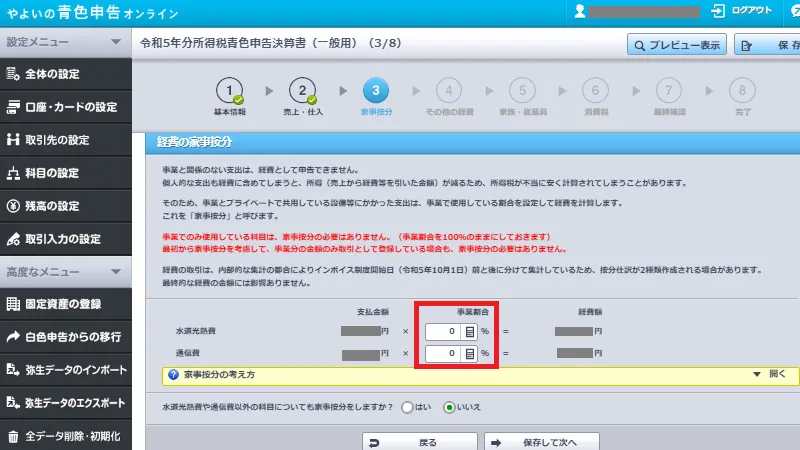Click the 通信費 row label

point(188,353)
